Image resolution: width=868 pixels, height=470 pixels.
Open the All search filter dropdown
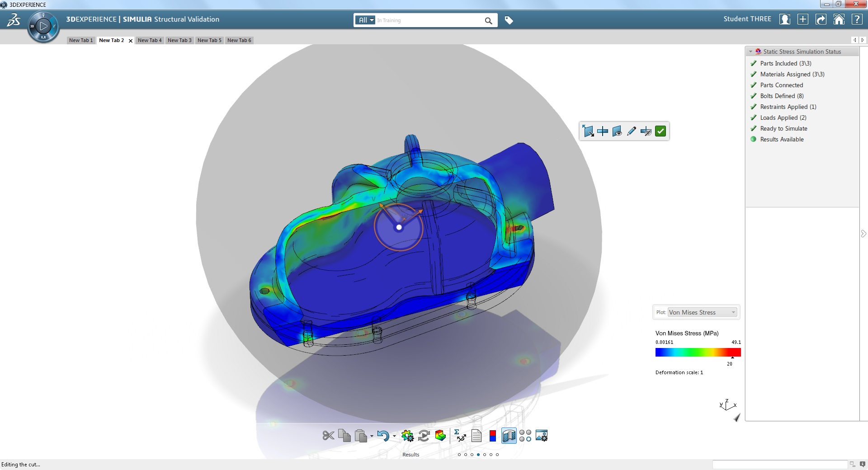366,20
